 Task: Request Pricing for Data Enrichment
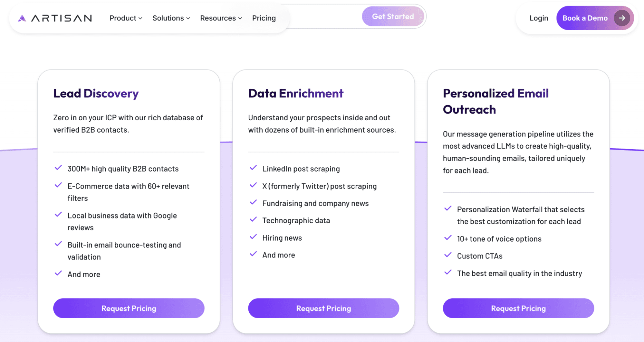click(x=323, y=308)
